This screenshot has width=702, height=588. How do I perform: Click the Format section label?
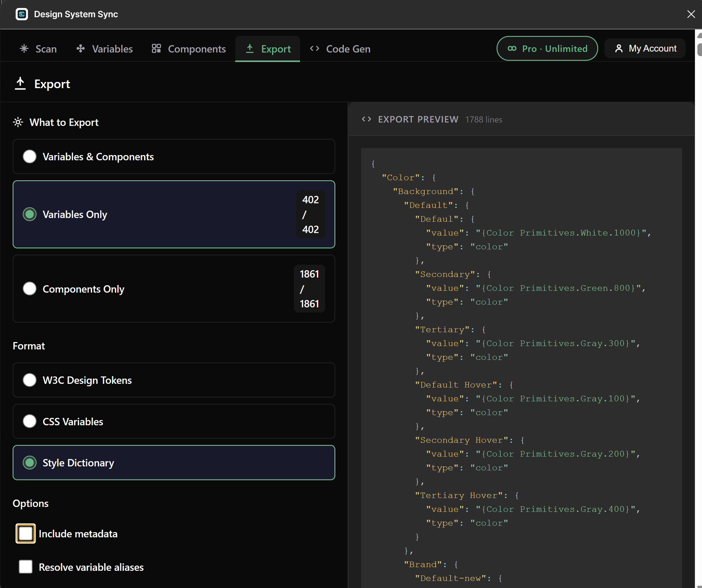click(29, 346)
